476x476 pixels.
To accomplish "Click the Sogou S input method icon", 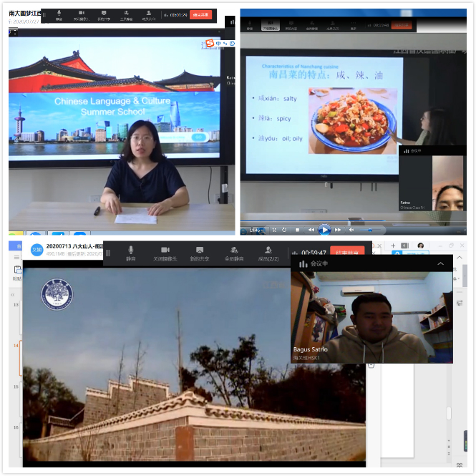I will coord(210,43).
